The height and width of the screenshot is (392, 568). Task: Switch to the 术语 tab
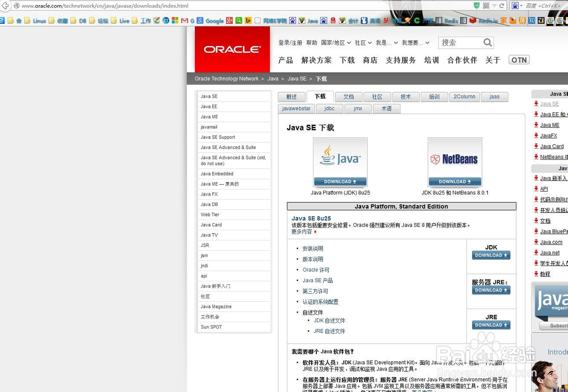pyautogui.click(x=386, y=108)
